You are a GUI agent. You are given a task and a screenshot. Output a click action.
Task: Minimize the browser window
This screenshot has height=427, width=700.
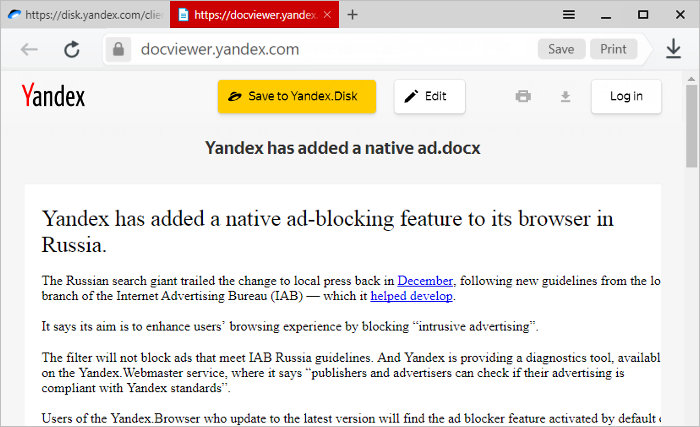tap(605, 15)
